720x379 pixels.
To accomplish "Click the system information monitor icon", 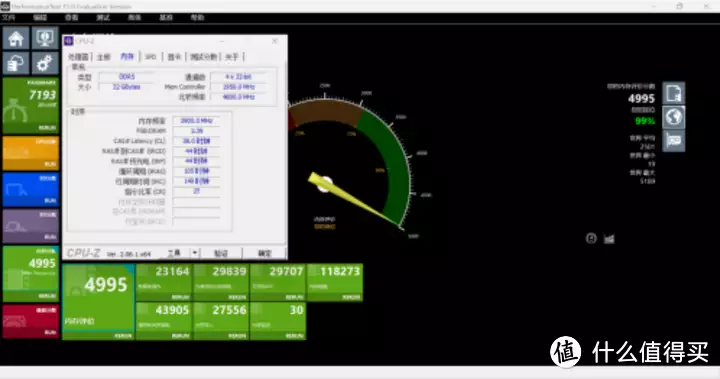I will point(45,38).
